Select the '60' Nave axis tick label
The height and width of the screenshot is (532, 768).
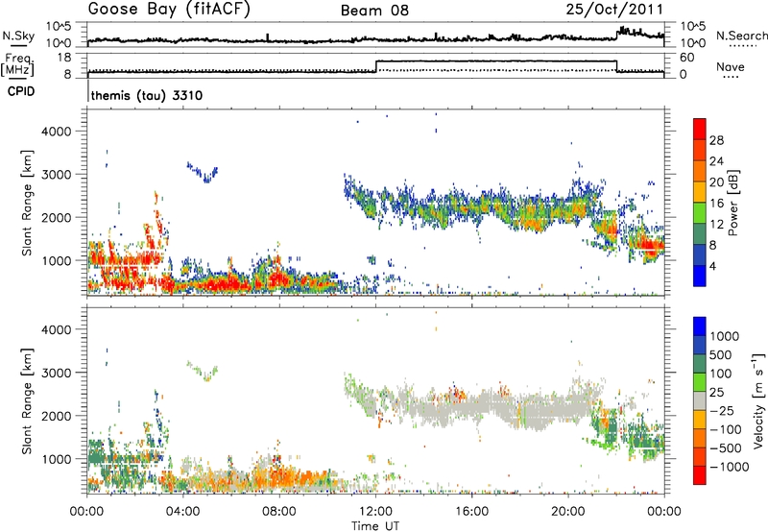tap(686, 58)
